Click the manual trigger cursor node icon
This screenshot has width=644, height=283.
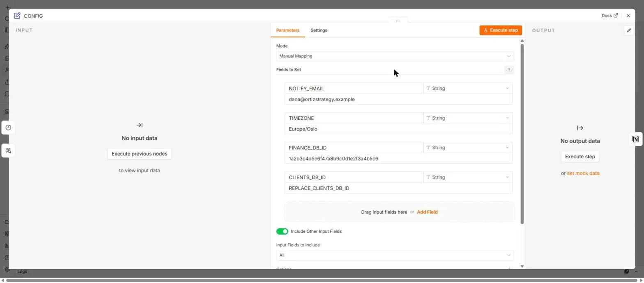click(x=8, y=151)
